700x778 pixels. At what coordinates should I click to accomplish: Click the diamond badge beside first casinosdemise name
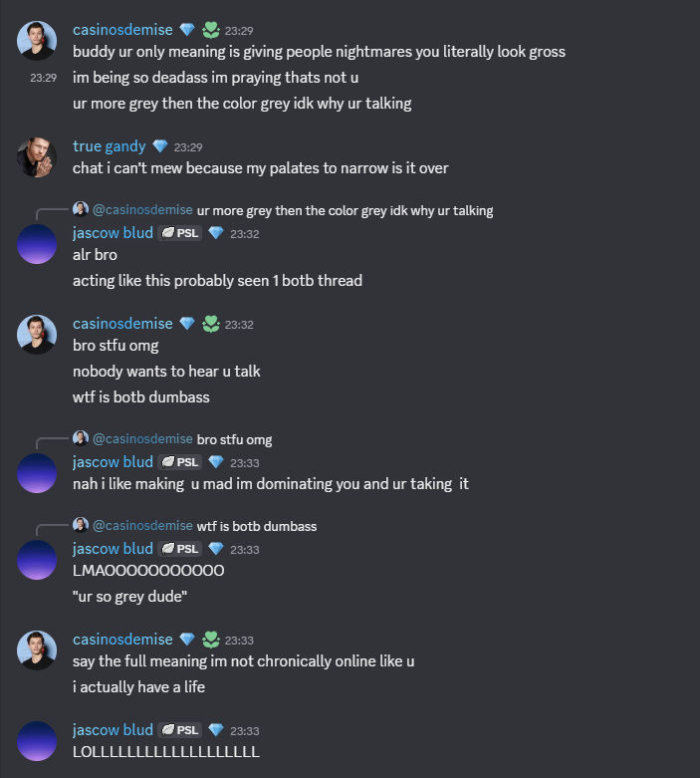pos(187,30)
